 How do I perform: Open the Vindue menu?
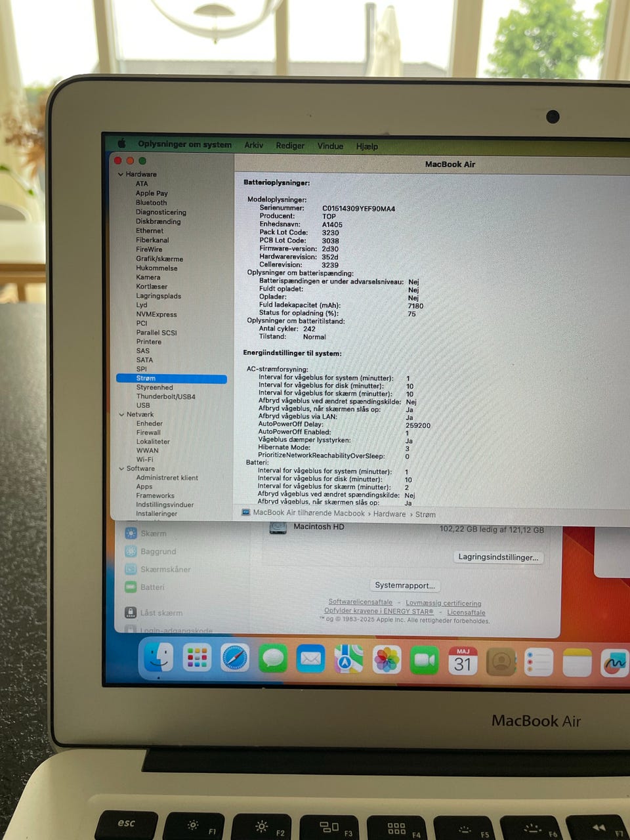tap(330, 146)
